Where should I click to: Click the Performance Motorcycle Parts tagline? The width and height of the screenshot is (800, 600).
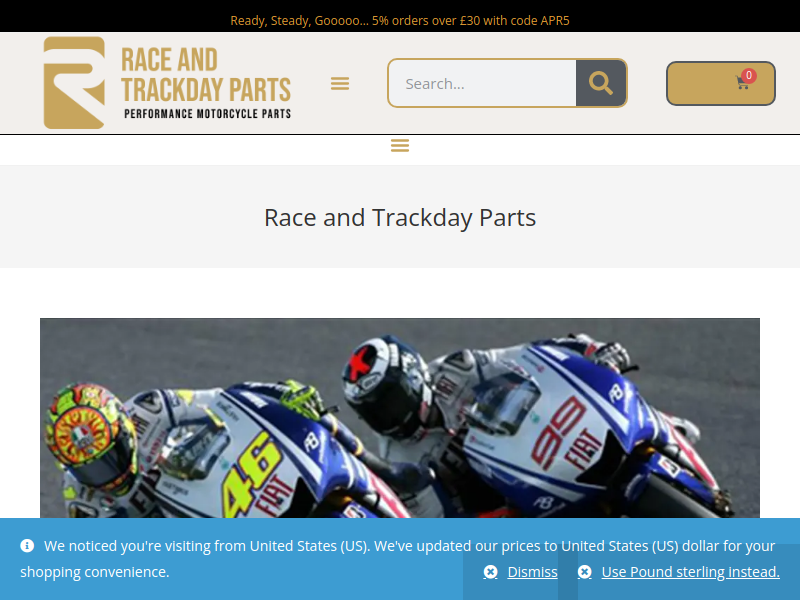(x=208, y=114)
